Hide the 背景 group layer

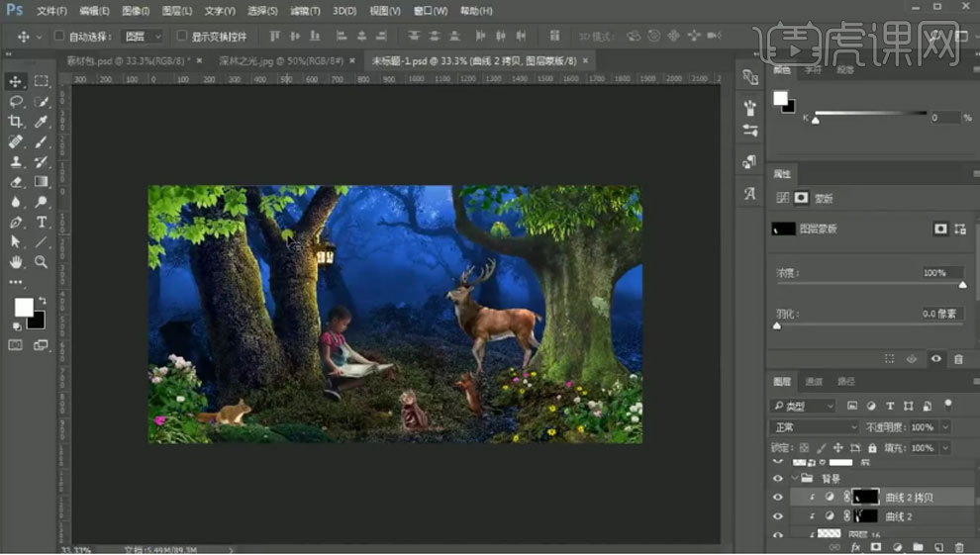click(x=777, y=479)
